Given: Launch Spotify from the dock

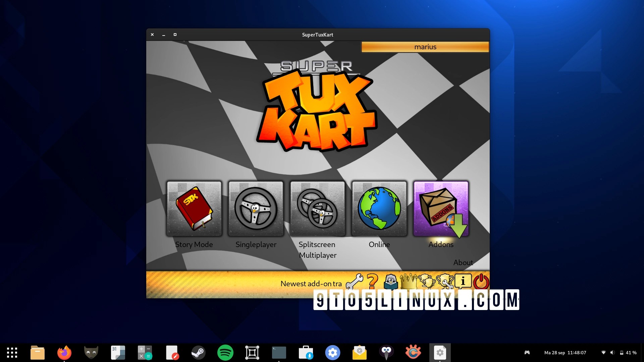Looking at the screenshot, I should [225, 353].
